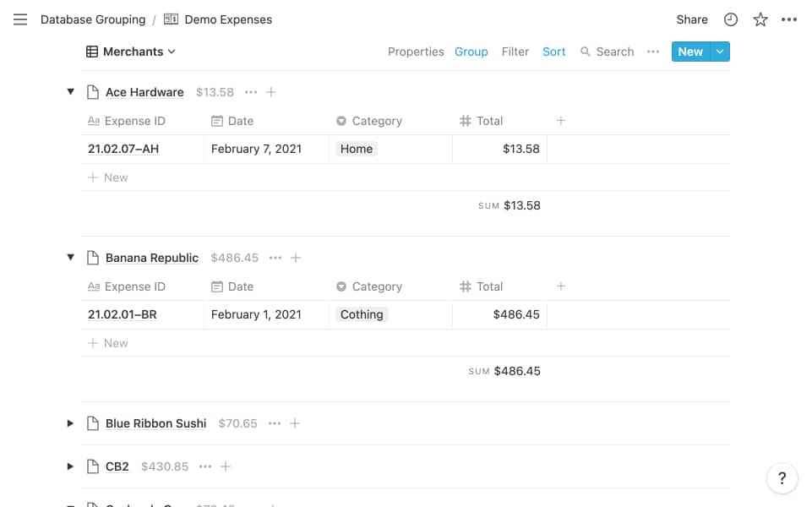Screen dimensions: 812x507
Task: Click Date header in Banana Republic table
Action: [232, 286]
